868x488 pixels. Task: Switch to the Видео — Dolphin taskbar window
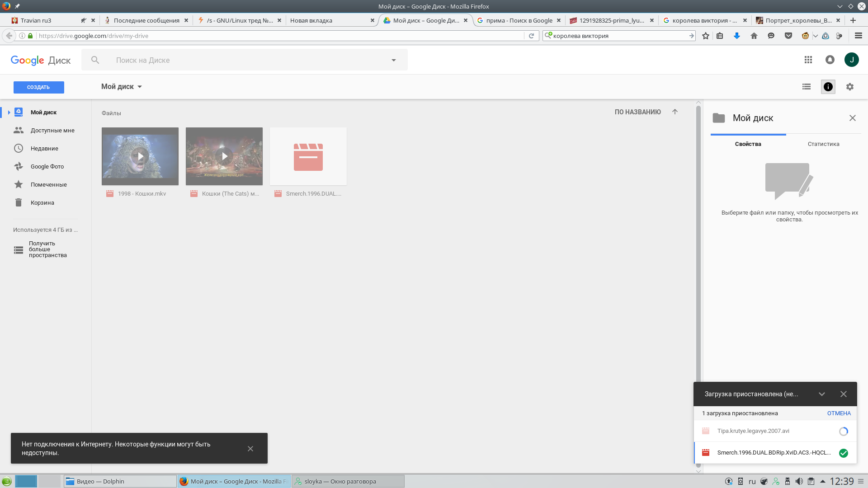120,481
